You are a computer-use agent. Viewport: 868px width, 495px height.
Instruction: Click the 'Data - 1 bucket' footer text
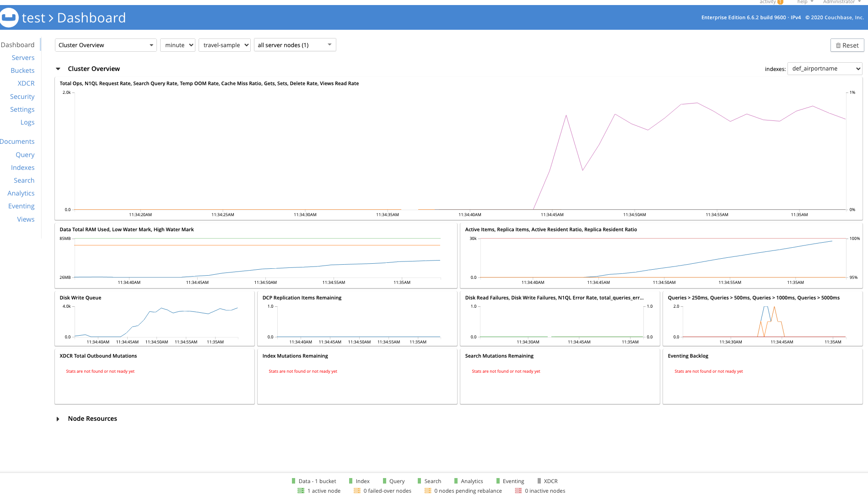click(x=317, y=481)
